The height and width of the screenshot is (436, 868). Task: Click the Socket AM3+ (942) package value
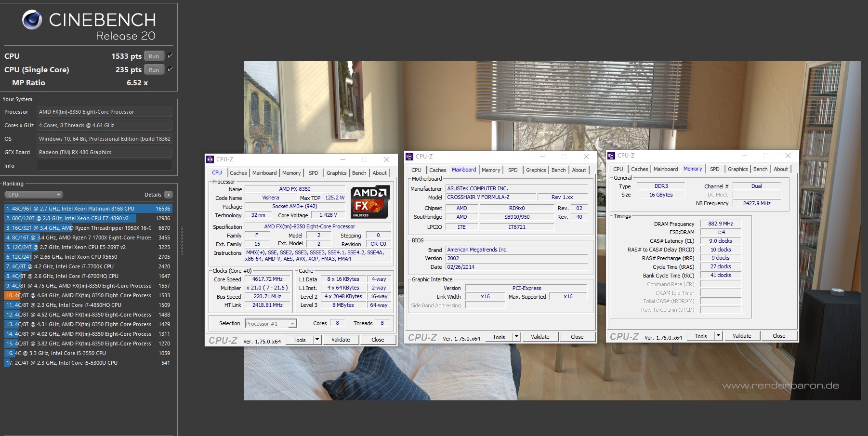point(295,206)
